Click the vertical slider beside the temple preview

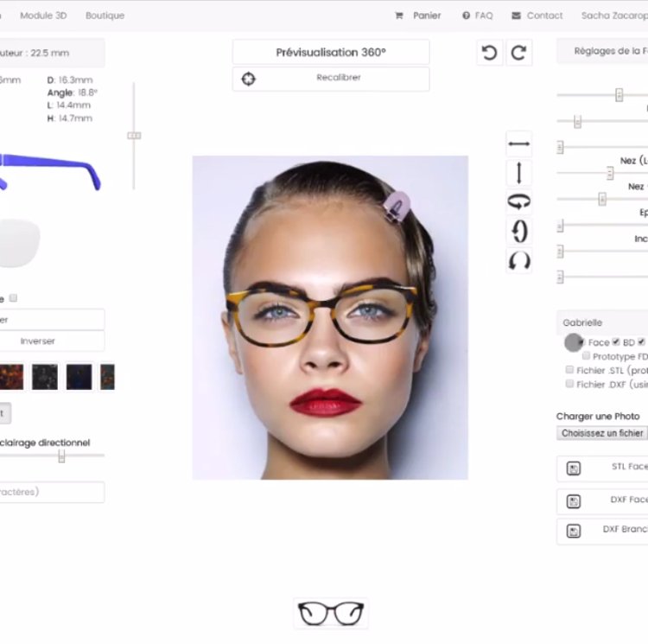[x=134, y=136]
